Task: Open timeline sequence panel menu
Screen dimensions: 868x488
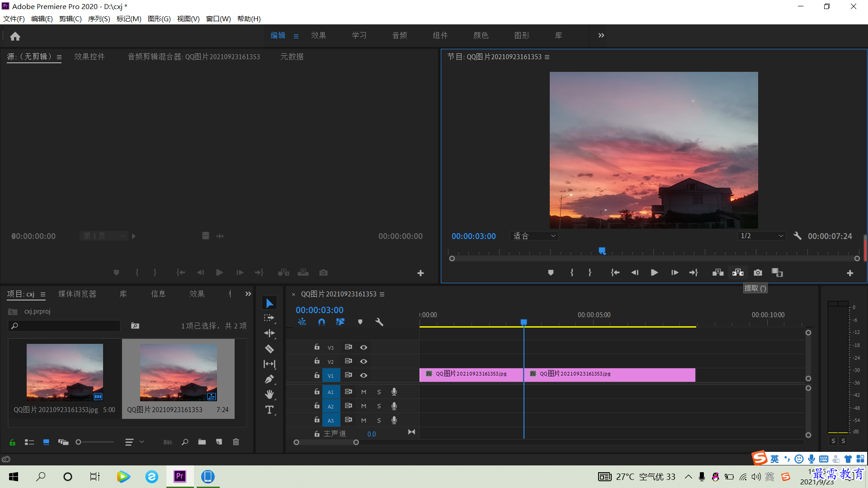Action: pos(382,294)
